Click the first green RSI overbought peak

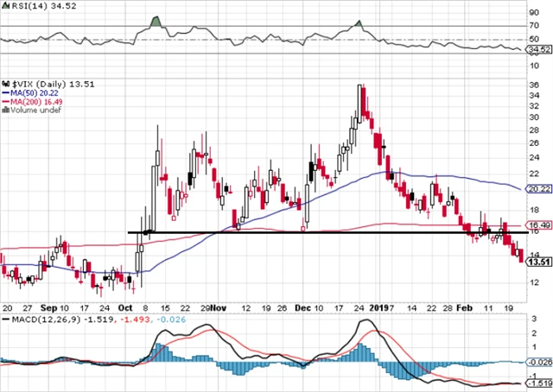click(154, 21)
